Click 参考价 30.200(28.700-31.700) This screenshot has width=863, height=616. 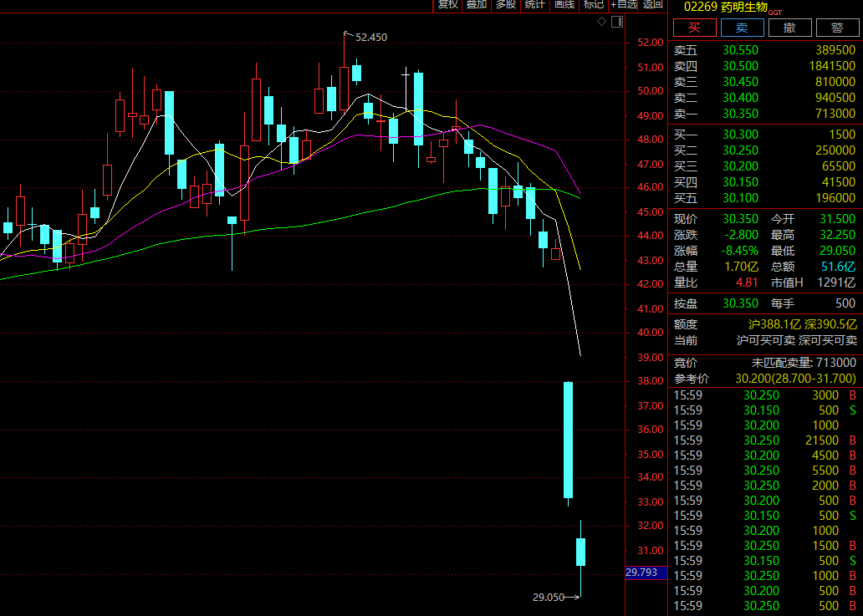pos(795,379)
